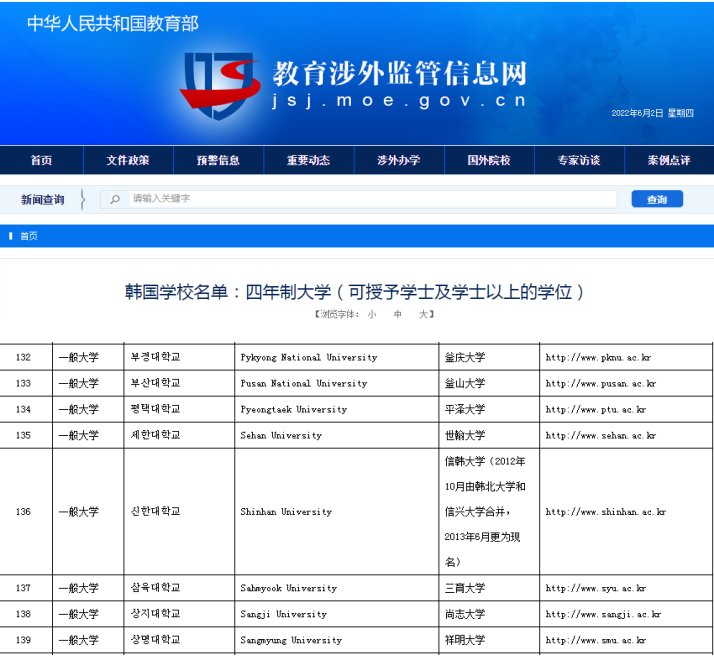Open the 国外院校 menu item
Screen dimensions: 714x658
tap(489, 160)
